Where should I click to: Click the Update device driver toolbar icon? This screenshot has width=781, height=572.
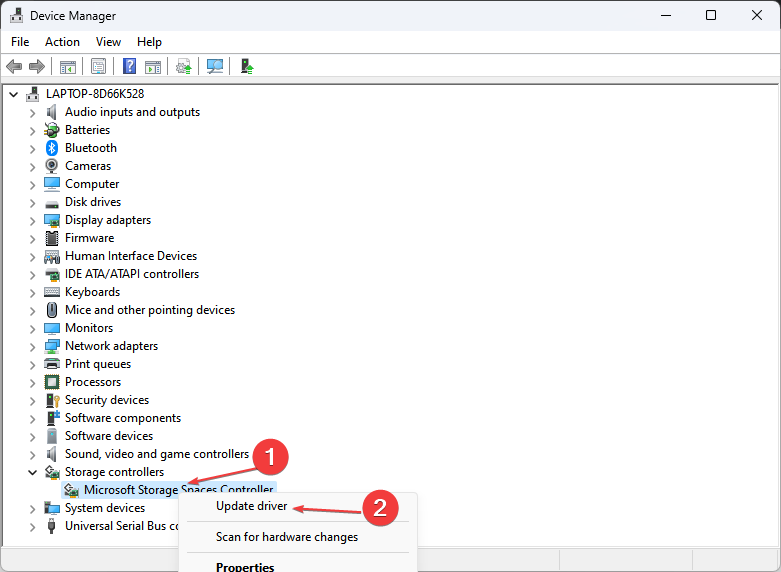pos(184,66)
